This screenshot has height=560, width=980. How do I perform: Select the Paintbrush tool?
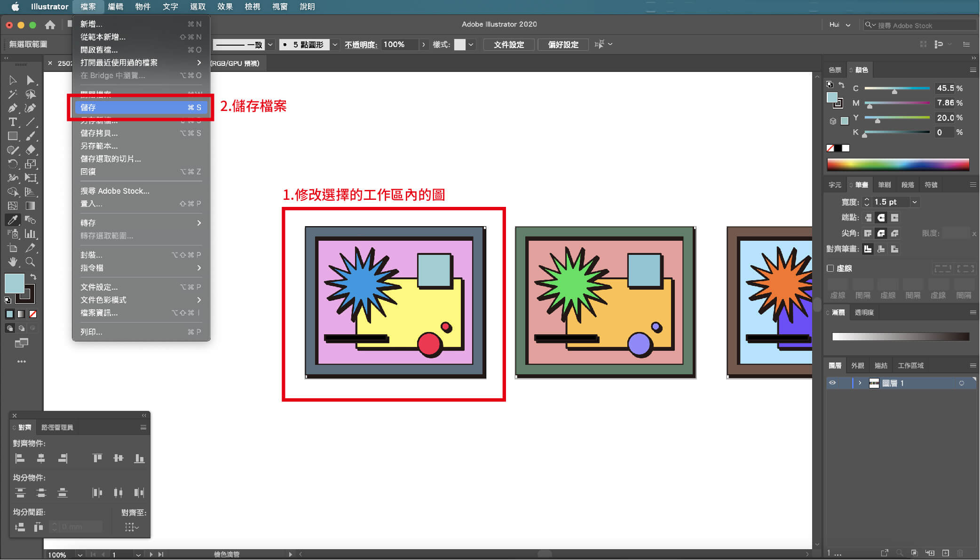point(31,136)
